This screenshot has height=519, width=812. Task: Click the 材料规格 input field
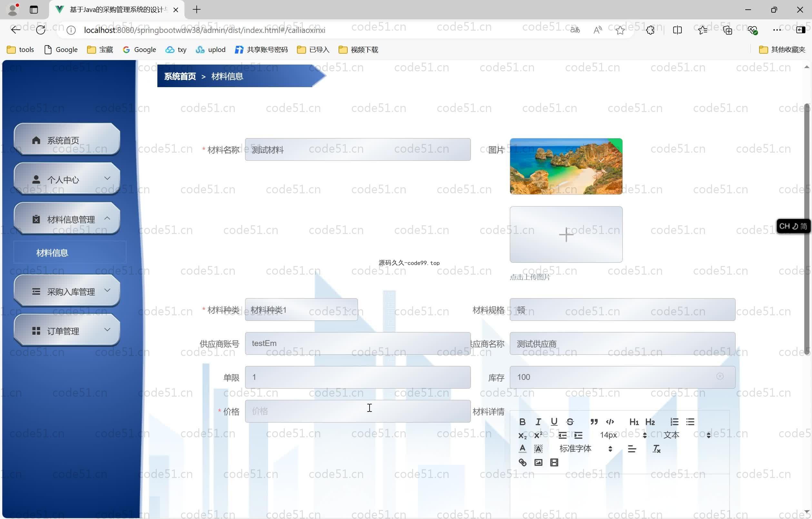pos(622,310)
